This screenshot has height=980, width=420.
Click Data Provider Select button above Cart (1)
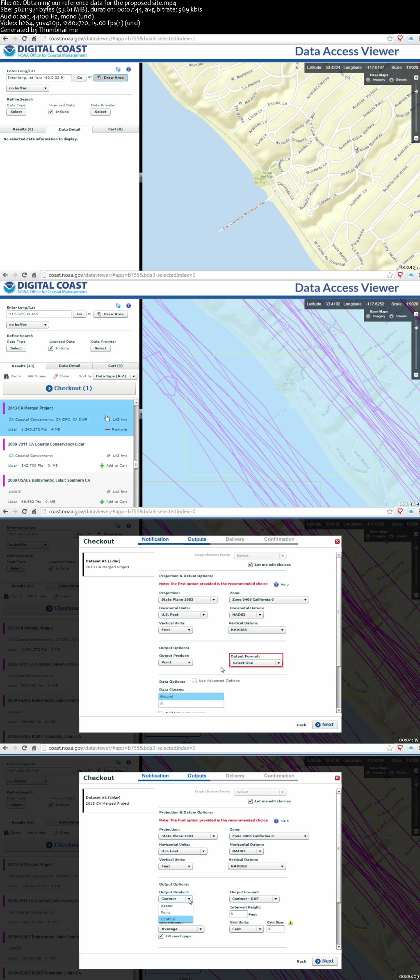pos(100,349)
